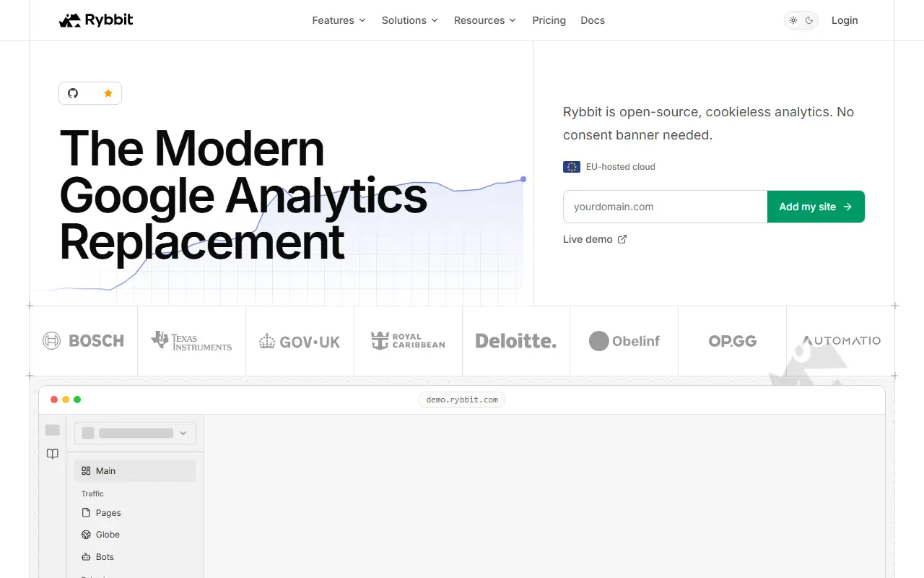Click the "Traffic" section heading in demo sidebar
This screenshot has height=578, width=924.
tap(92, 493)
